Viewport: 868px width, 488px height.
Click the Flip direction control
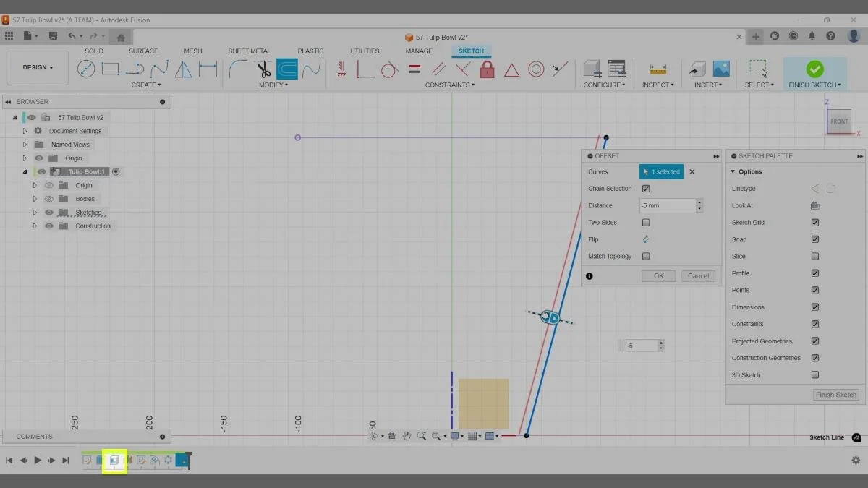pos(645,239)
